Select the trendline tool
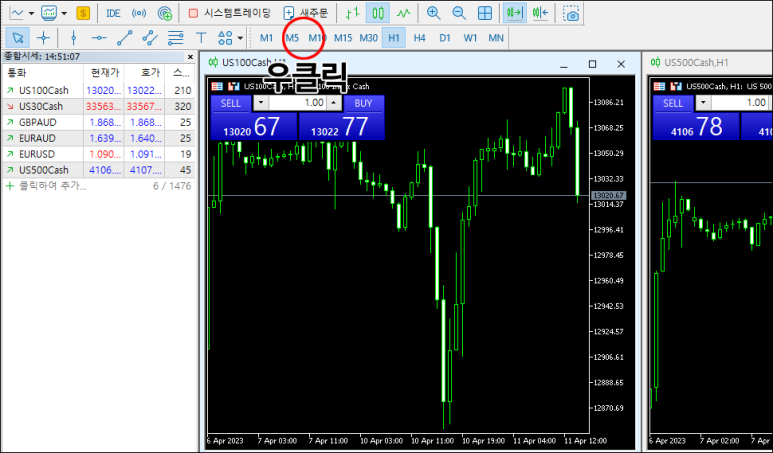Screen dimensions: 773x453 pyautogui.click(x=125, y=37)
